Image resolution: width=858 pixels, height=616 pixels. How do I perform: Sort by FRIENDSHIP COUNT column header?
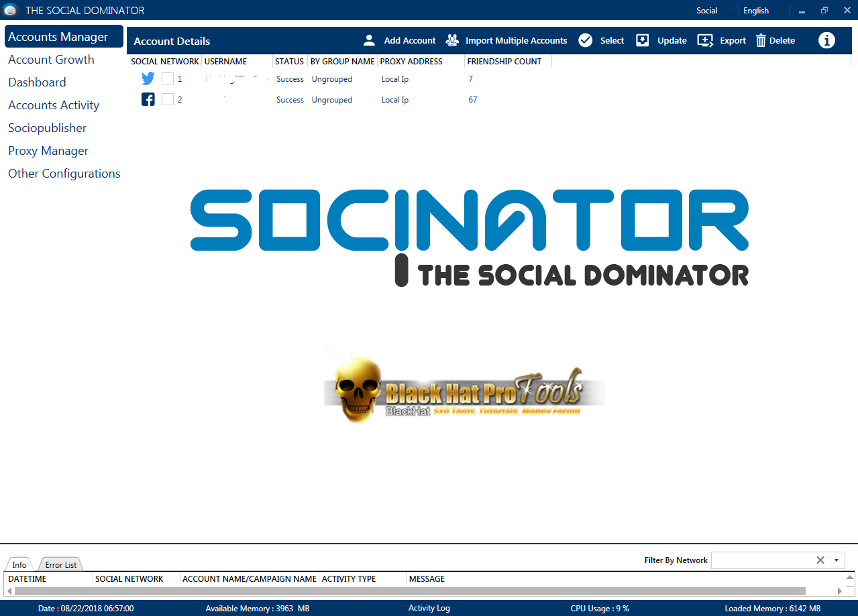(504, 61)
